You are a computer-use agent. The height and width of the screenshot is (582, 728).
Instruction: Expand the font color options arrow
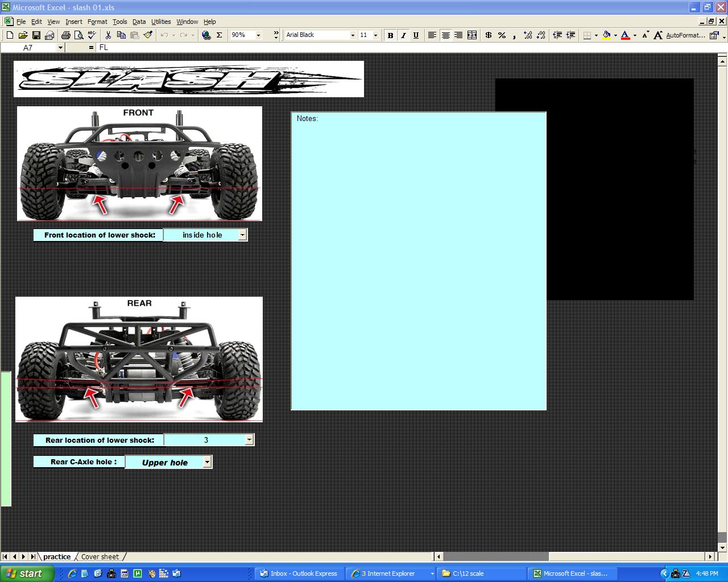click(635, 35)
